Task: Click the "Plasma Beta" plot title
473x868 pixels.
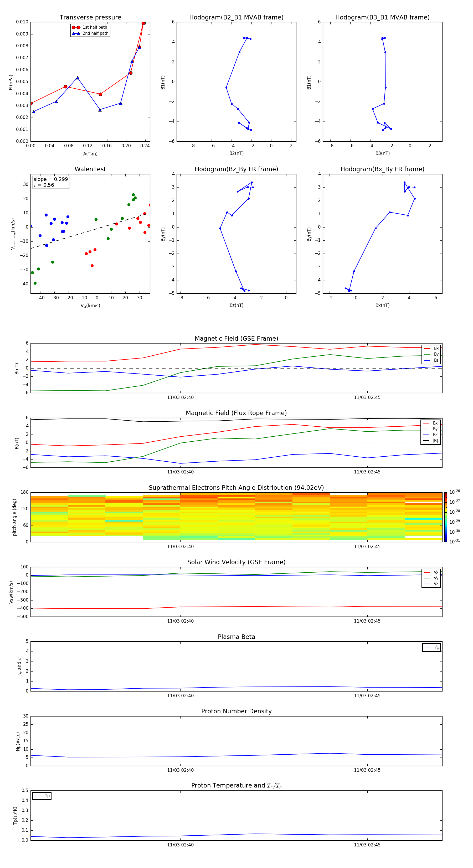Action: coord(236,637)
